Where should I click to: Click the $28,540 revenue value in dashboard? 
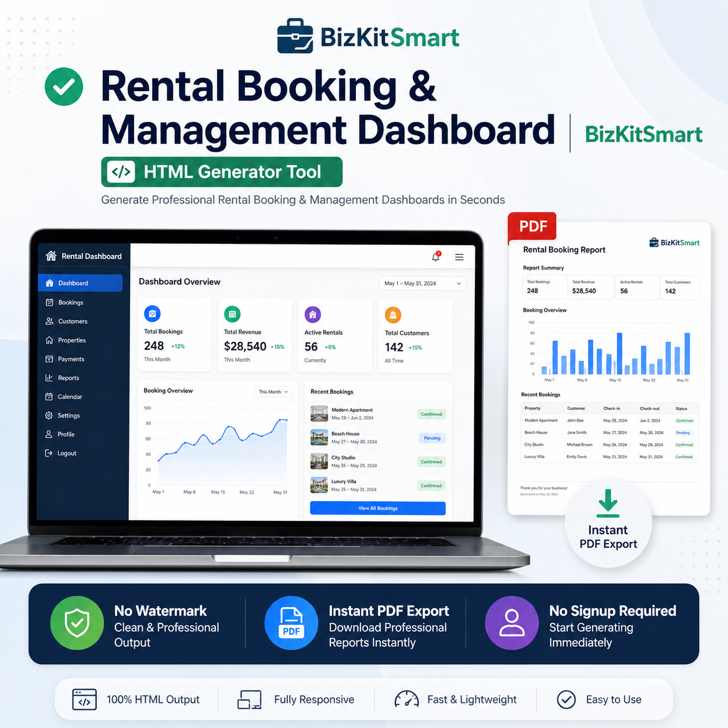pos(245,347)
